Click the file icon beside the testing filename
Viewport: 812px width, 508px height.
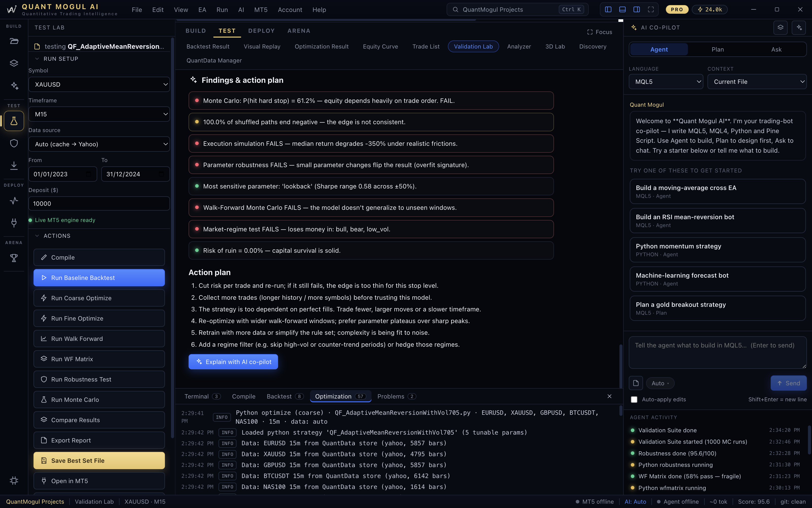pos(37,46)
